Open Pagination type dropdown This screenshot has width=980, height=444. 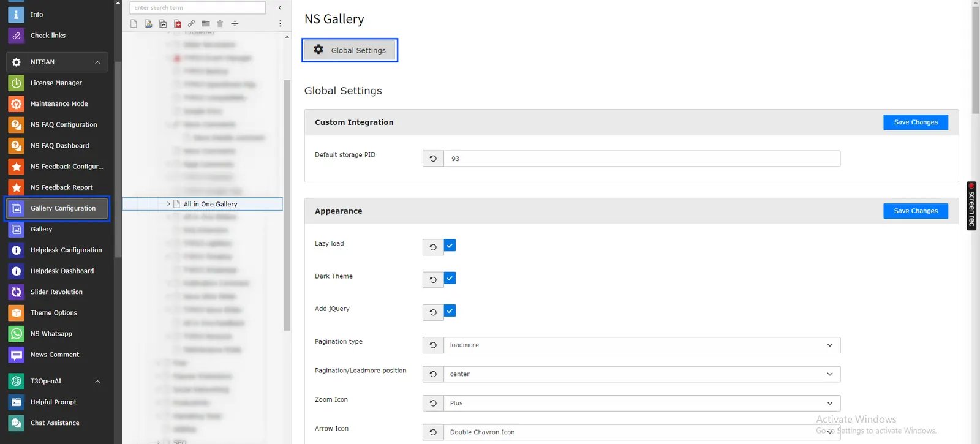pyautogui.click(x=642, y=345)
